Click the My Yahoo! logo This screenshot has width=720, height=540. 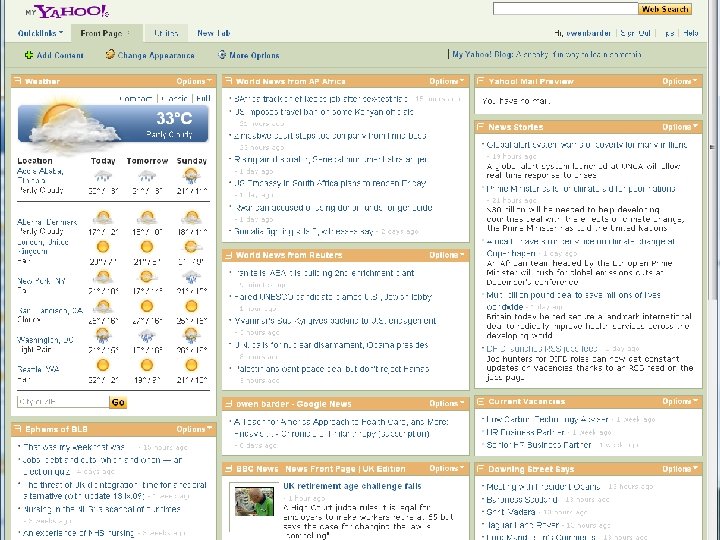[67, 11]
